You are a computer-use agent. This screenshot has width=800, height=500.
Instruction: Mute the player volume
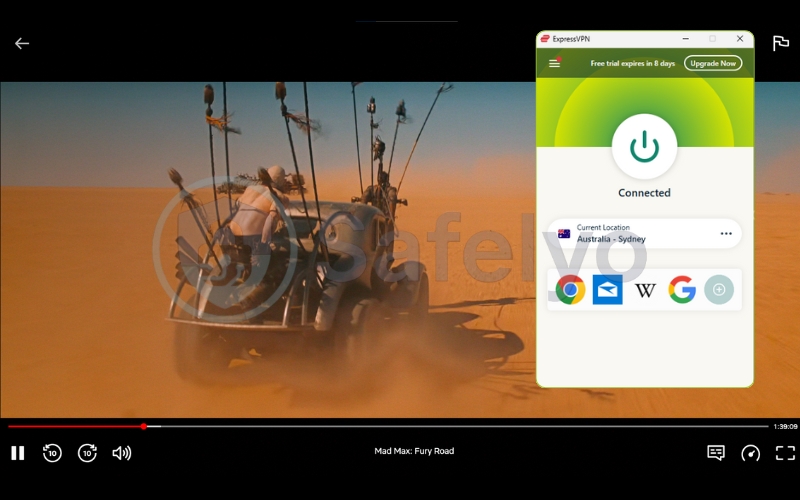122,453
